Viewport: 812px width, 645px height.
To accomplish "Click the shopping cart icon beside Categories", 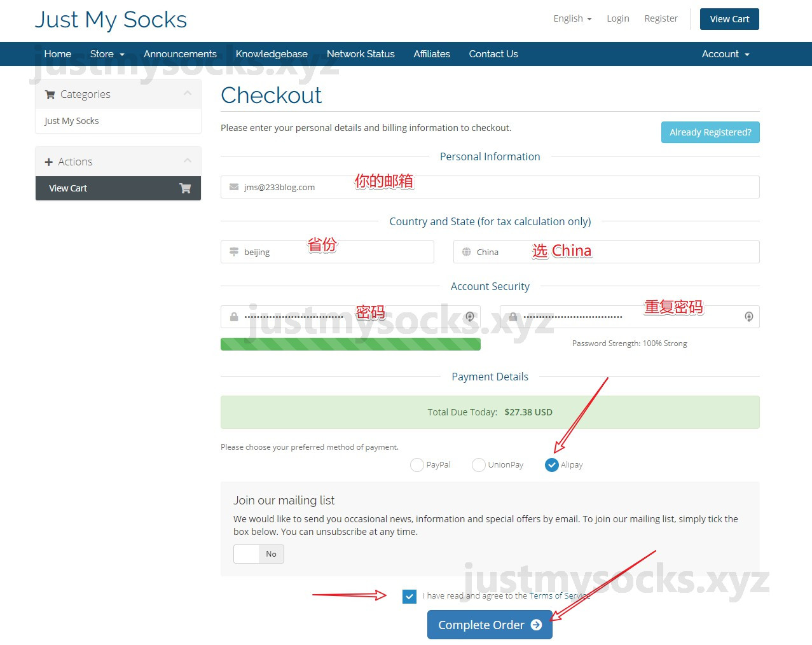I will pos(50,95).
